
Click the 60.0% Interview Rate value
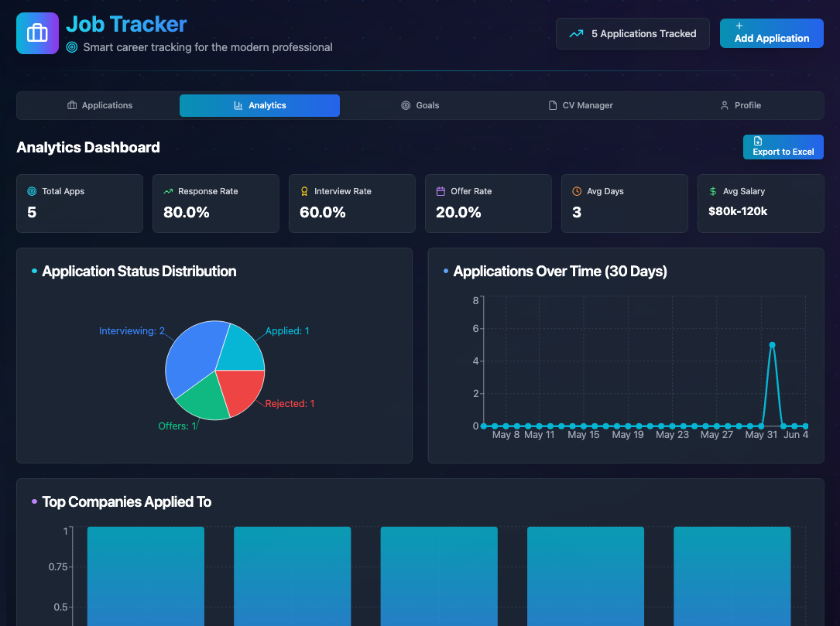[323, 213]
